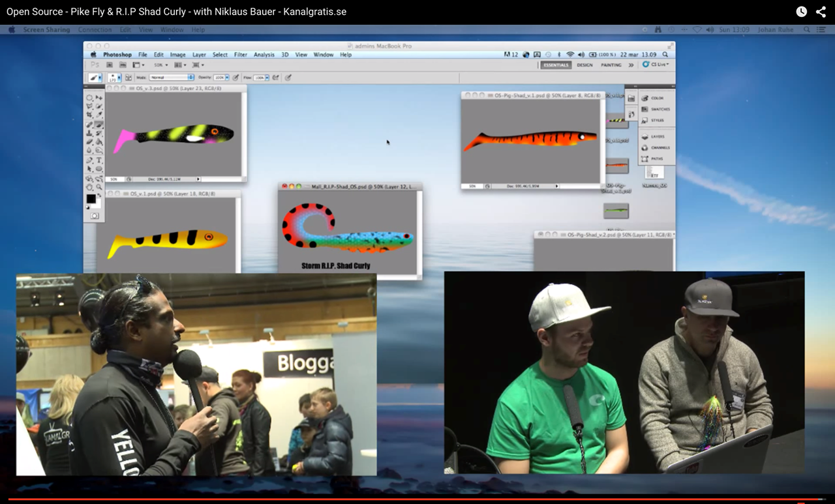Viewport: 835px width, 504px height.
Task: Open the Arrange Documents dropdown
Action: (x=181, y=65)
